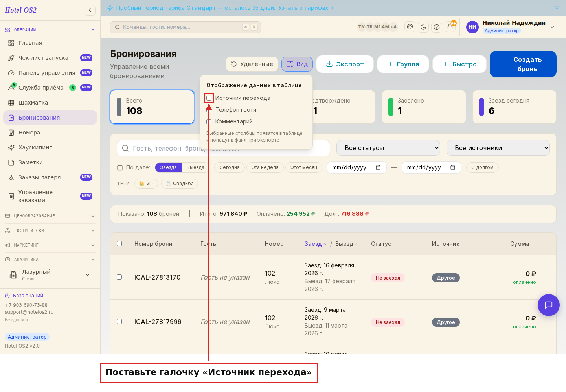Select the Заезд сегодня stat card
The width and height of the screenshot is (566, 392).
pyautogui.click(x=515, y=107)
